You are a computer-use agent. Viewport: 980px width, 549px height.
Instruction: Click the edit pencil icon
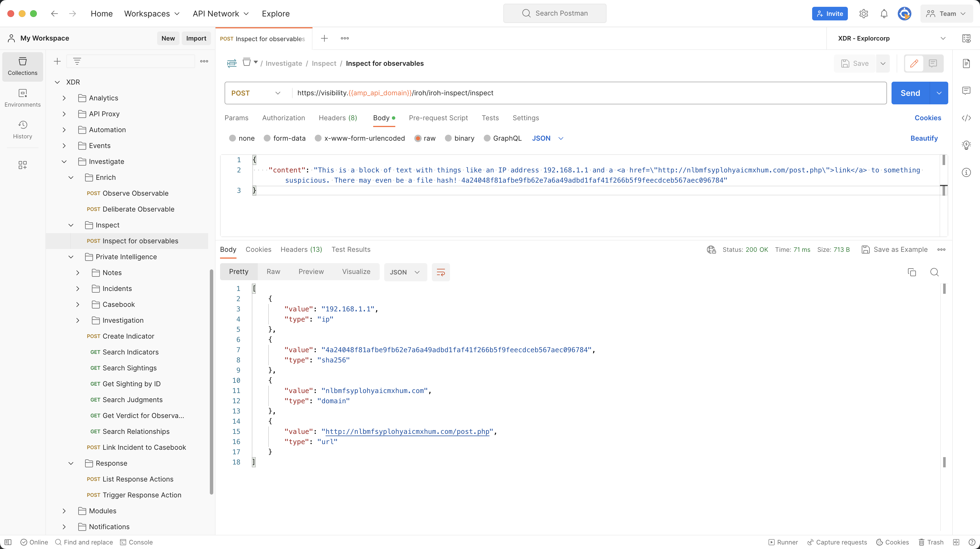click(x=914, y=64)
